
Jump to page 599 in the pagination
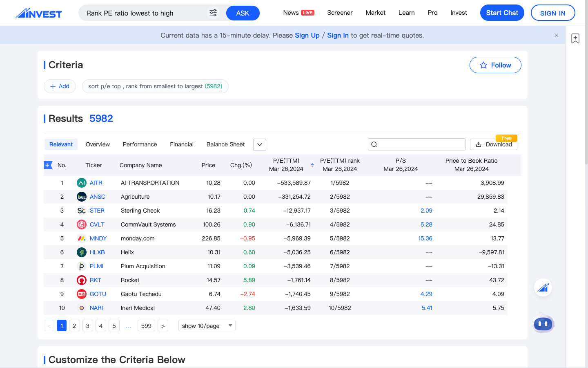pyautogui.click(x=146, y=325)
